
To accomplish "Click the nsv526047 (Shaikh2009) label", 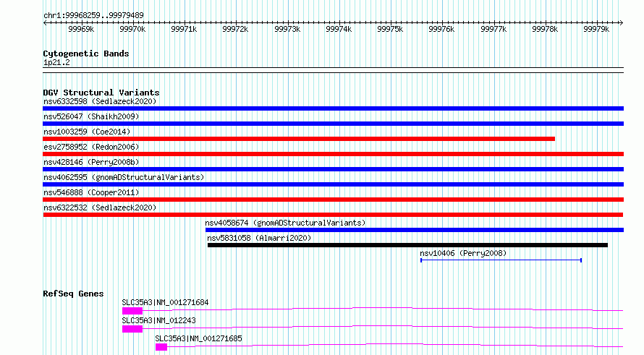I will [91, 116].
